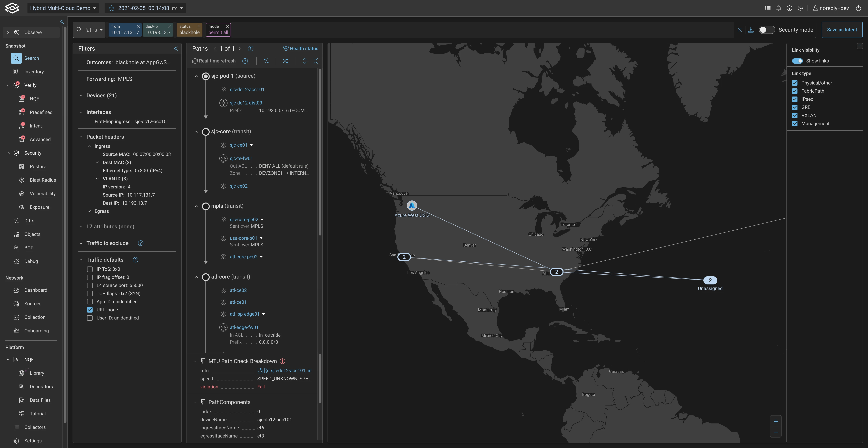The height and width of the screenshot is (448, 868).
Task: Click the shuffle paths icon
Action: pos(285,61)
